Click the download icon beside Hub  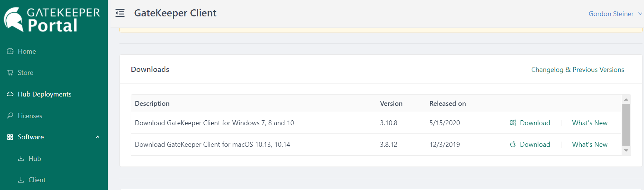tap(21, 159)
